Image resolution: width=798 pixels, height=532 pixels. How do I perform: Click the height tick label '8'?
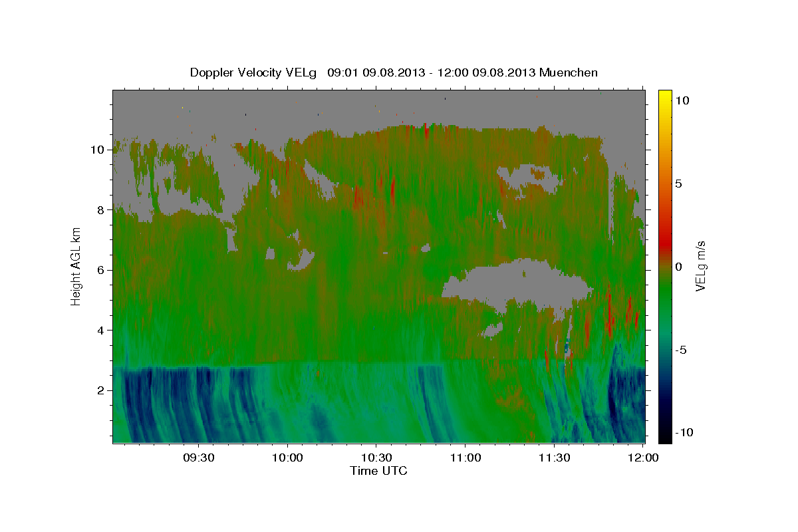pyautogui.click(x=101, y=210)
